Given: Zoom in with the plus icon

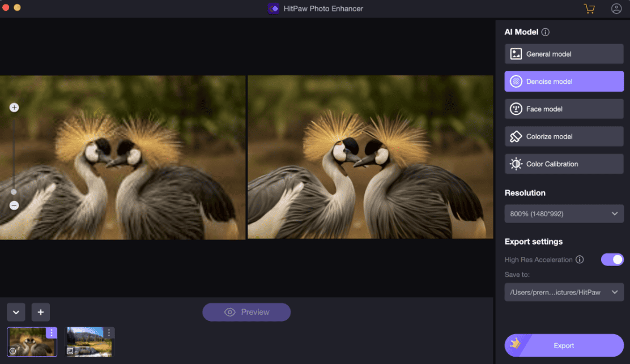Looking at the screenshot, I should 14,108.
